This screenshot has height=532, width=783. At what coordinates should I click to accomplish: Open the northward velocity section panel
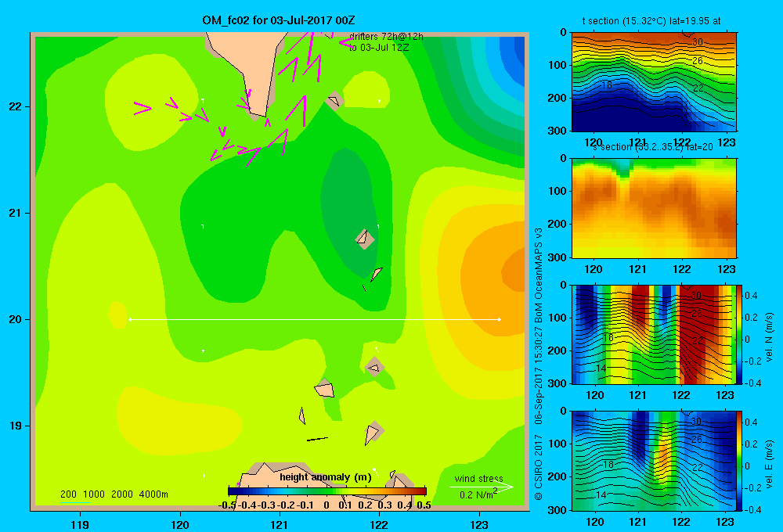[x=654, y=334]
